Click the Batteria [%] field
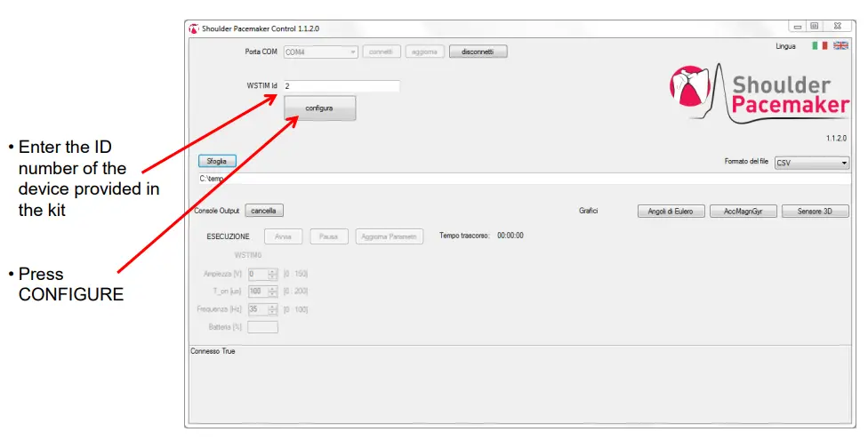 point(262,327)
